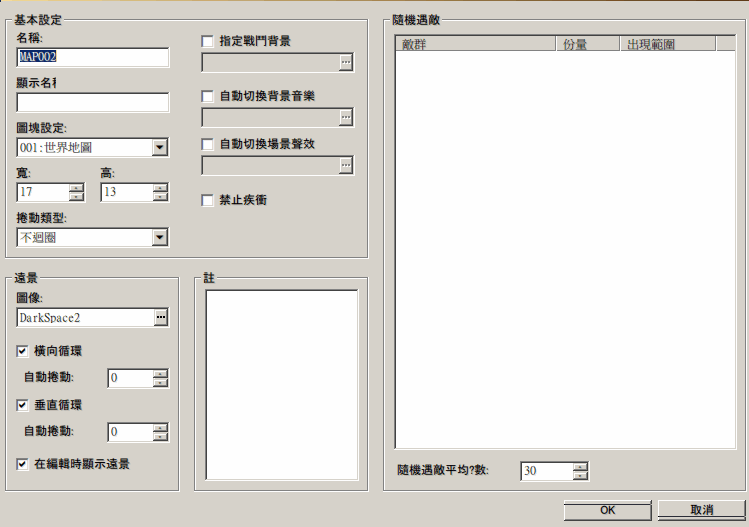Decrease the vertical 自動捲動 value under 垂直循環

click(x=160, y=437)
